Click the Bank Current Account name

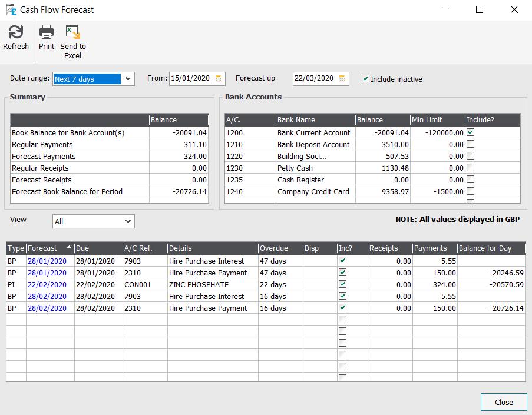click(x=313, y=132)
